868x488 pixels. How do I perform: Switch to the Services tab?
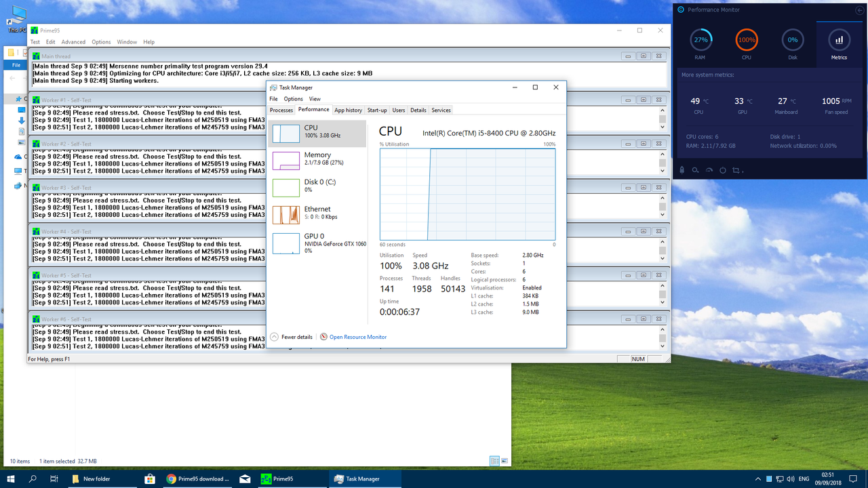(x=441, y=110)
